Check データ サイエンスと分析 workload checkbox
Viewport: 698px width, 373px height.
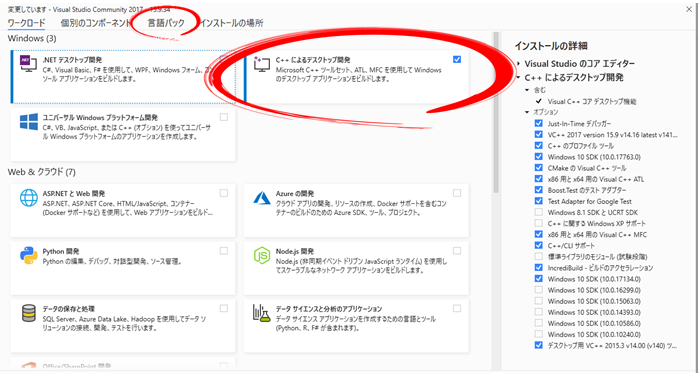pyautogui.click(x=457, y=308)
